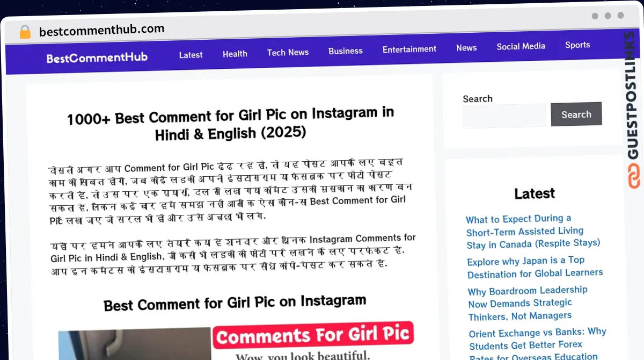This screenshot has height=360, width=644.
Task: Select the Entertainment nav link
Action: click(409, 49)
